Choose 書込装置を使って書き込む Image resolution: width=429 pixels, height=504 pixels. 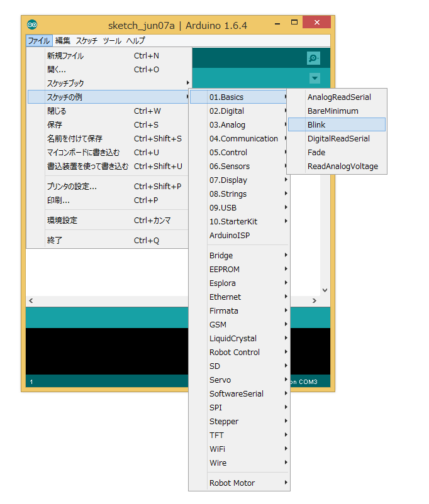coord(108,166)
